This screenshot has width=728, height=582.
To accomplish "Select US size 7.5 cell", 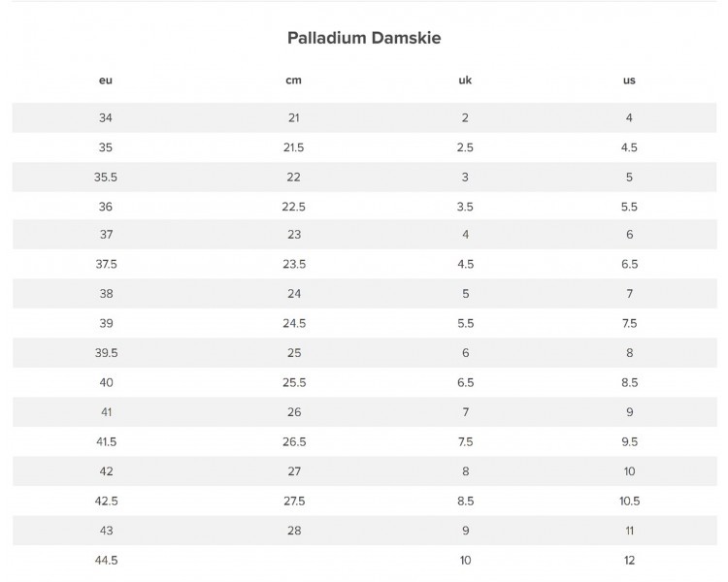I will coord(629,323).
